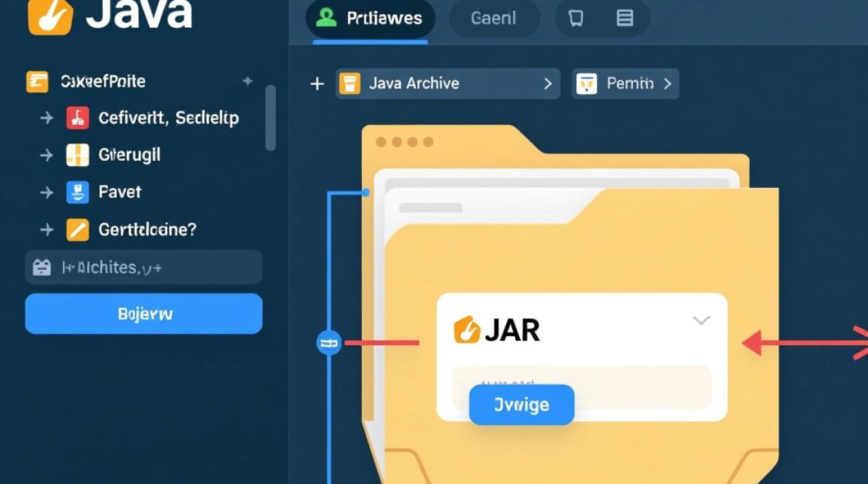The image size is (868, 484).
Task: Open the JAR card chevron dropdown
Action: tap(700, 321)
